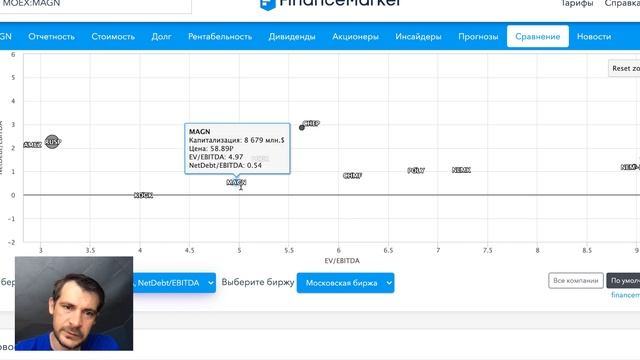The height and width of the screenshot is (360, 640).
Task: Click the CHMF data point label
Action: click(x=353, y=176)
